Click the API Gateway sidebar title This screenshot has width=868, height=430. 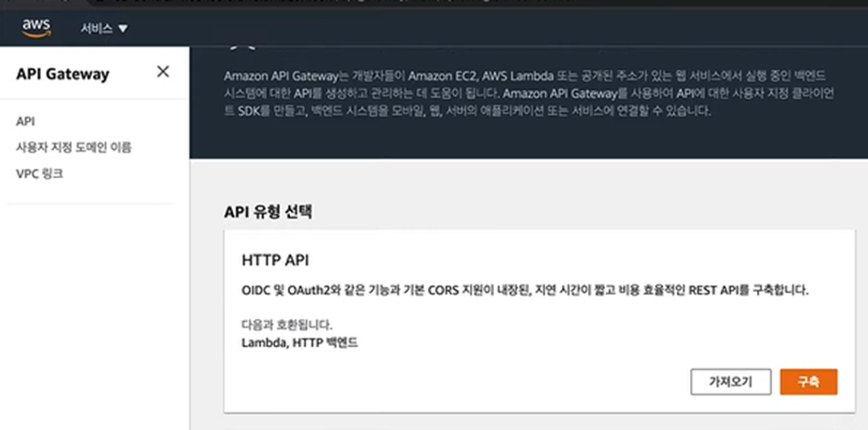pyautogui.click(x=62, y=75)
